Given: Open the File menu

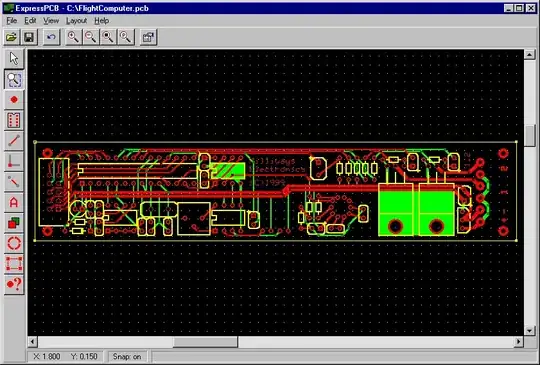Looking at the screenshot, I should pos(11,21).
